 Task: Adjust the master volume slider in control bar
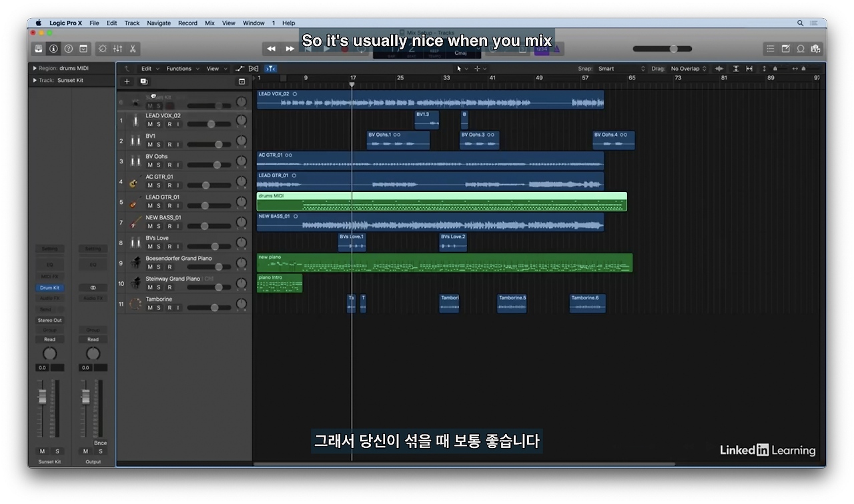[x=663, y=49]
